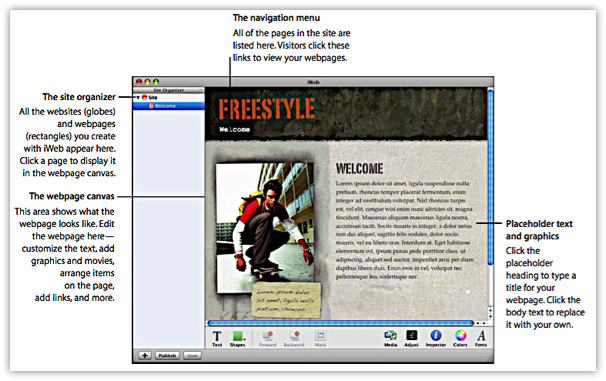This screenshot has height=381, width=606.
Task: Select the Mask tool icon
Action: tap(320, 338)
